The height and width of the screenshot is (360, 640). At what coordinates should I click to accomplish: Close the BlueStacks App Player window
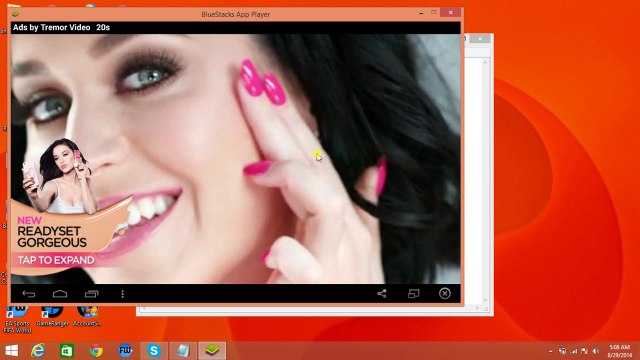click(451, 13)
